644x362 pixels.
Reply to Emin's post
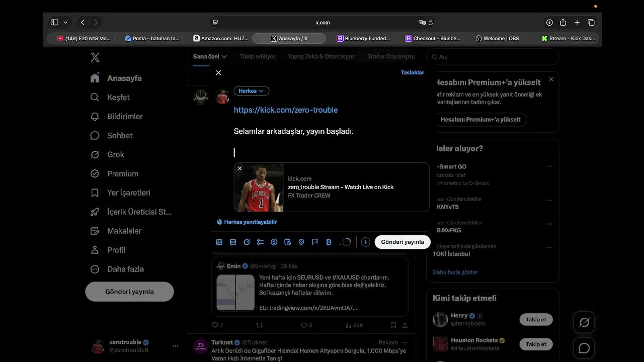[x=217, y=325]
